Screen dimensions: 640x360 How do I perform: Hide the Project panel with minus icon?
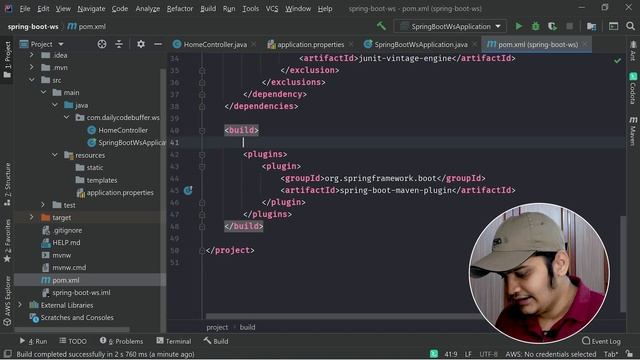[158, 44]
